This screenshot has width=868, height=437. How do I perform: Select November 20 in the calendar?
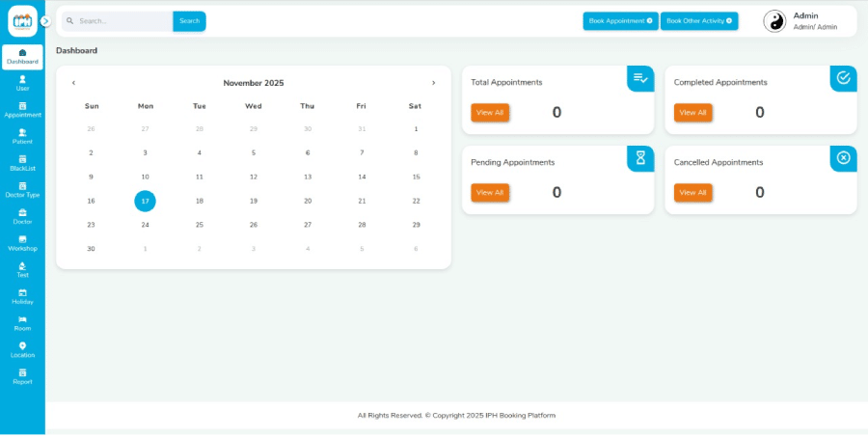[308, 201]
